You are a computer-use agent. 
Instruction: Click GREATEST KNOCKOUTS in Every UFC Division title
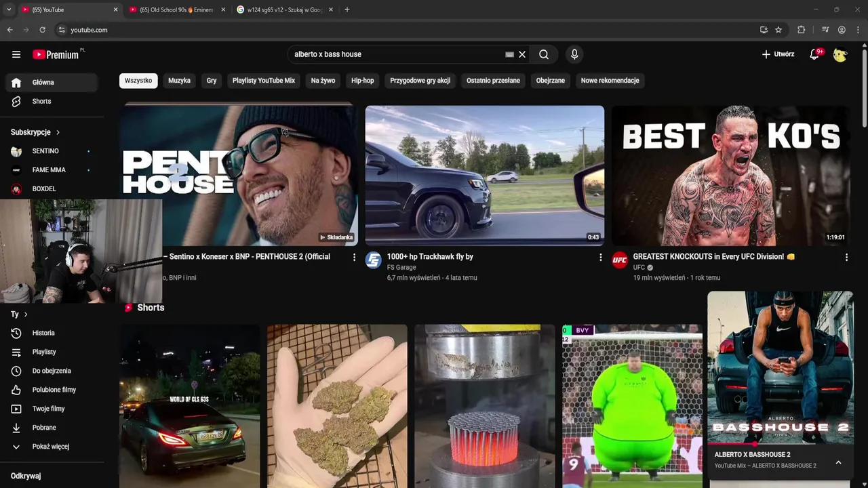(714, 257)
